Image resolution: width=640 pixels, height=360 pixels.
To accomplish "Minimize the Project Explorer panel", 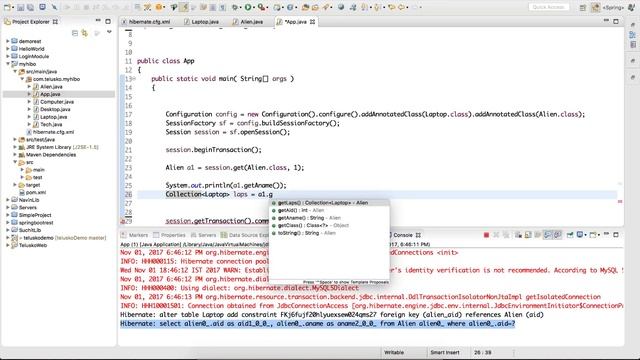I will 98,21.
